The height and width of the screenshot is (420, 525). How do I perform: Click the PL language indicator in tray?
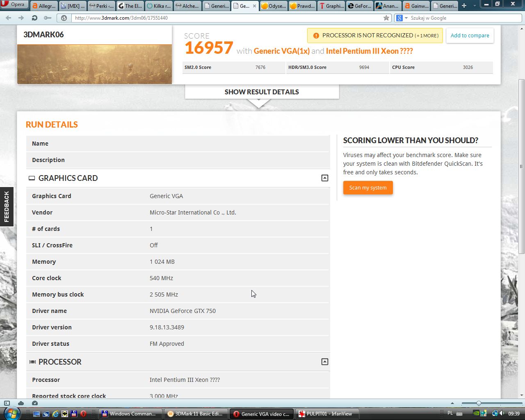[450, 413]
